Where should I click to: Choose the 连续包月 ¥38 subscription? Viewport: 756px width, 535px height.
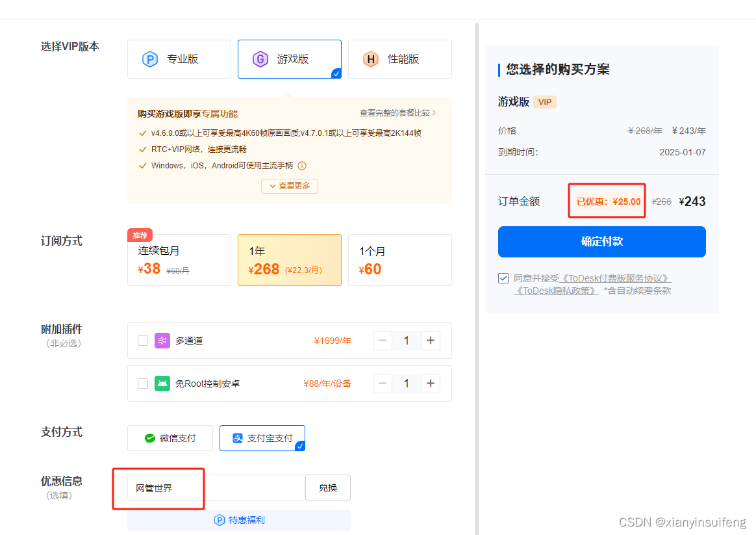point(179,260)
